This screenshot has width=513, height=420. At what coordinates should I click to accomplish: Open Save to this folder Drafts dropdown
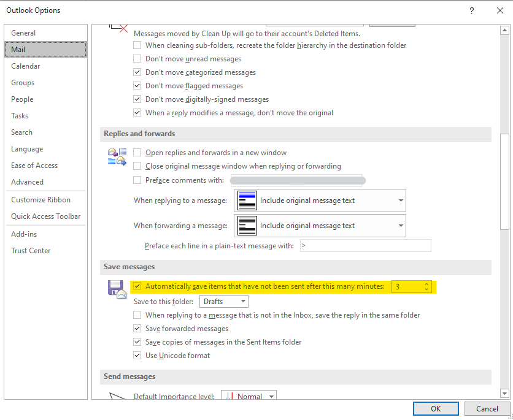click(224, 301)
